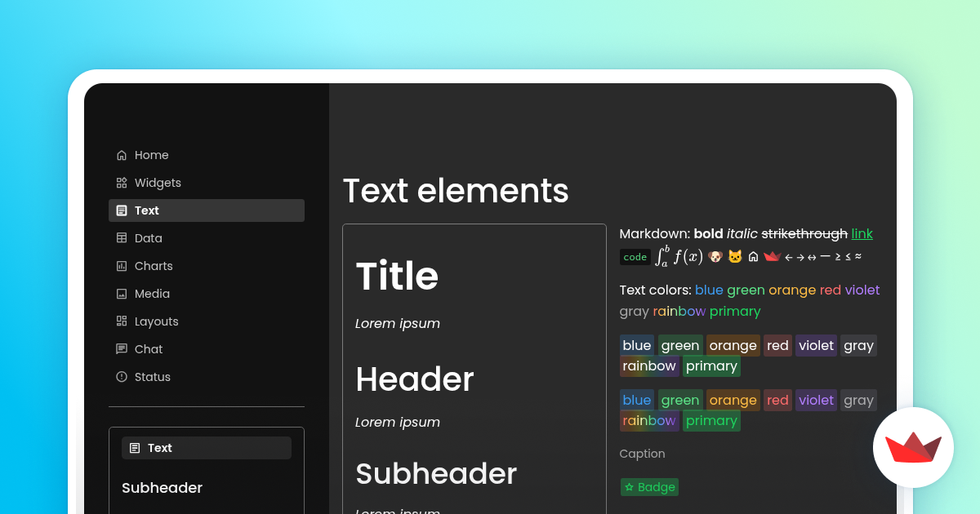Go to the Charts page
Screen dimensions: 980x514
(207, 266)
